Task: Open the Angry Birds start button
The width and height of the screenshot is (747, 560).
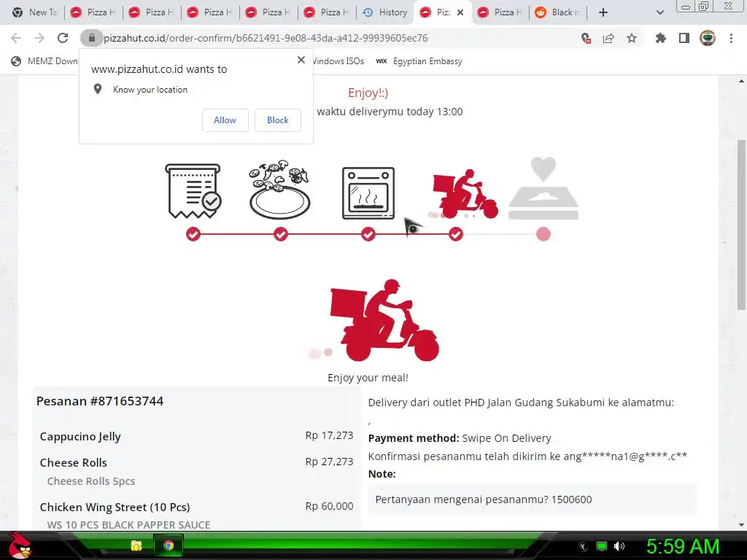Action: [20, 545]
